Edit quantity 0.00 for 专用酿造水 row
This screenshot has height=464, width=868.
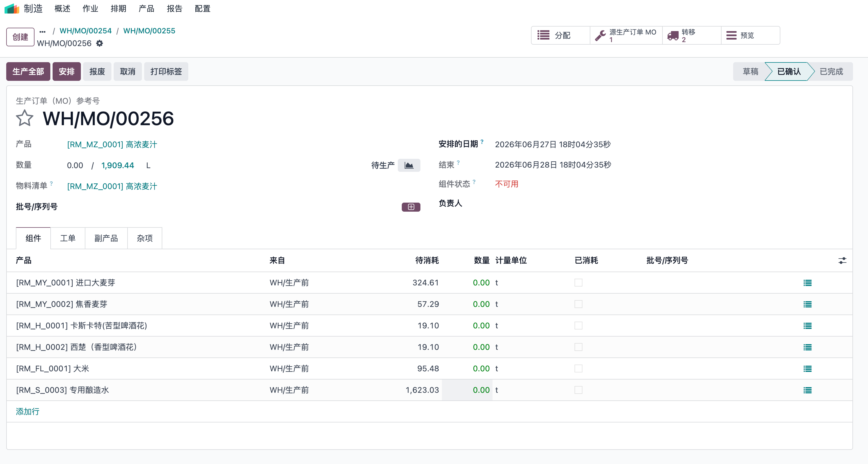coord(467,390)
